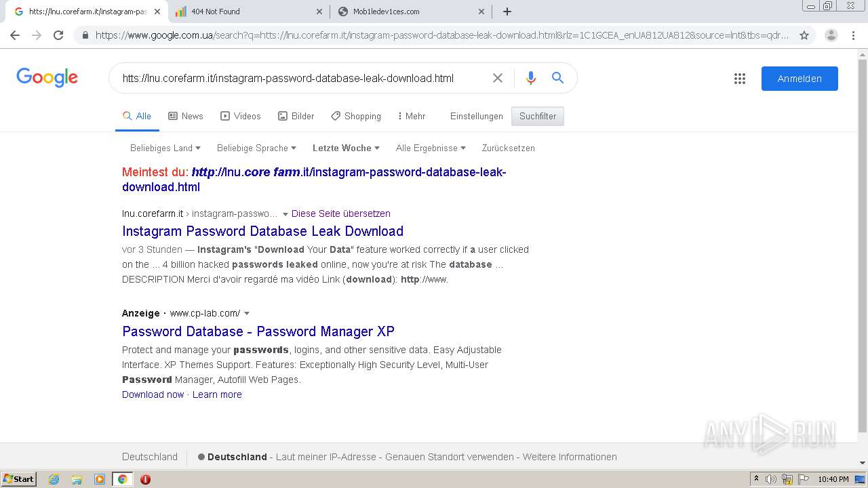Open the Mehr menu
868x488 pixels.
[x=412, y=116]
